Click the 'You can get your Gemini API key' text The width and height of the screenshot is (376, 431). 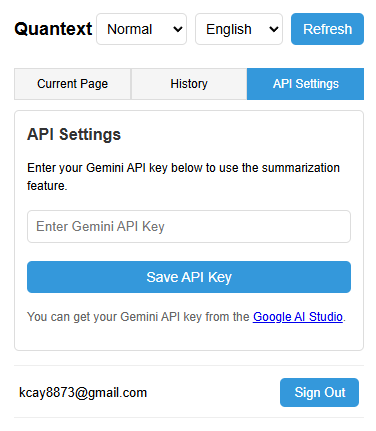click(x=138, y=317)
